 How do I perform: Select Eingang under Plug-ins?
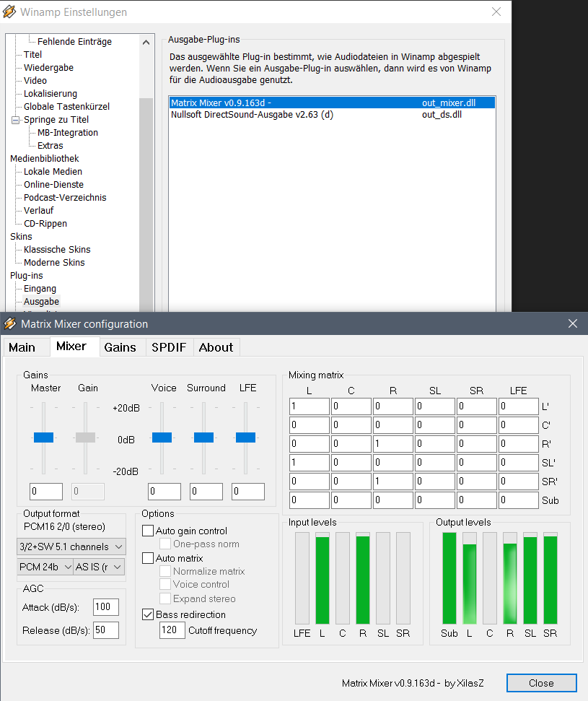(x=40, y=288)
